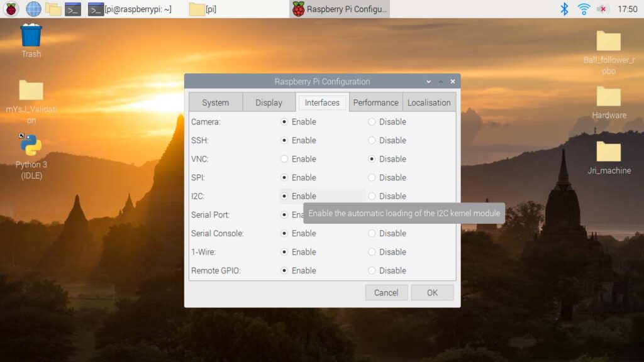Click the muted volume icon
This screenshot has height=362, width=644.
click(x=602, y=9)
